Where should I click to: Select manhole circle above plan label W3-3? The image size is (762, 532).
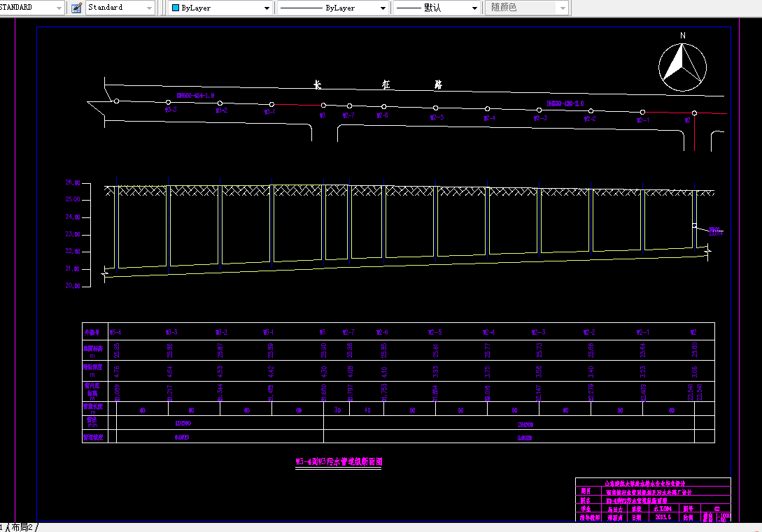[168, 103]
